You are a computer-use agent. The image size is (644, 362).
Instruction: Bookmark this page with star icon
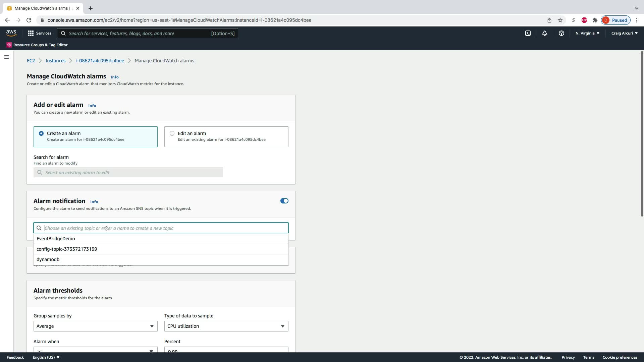point(560,20)
